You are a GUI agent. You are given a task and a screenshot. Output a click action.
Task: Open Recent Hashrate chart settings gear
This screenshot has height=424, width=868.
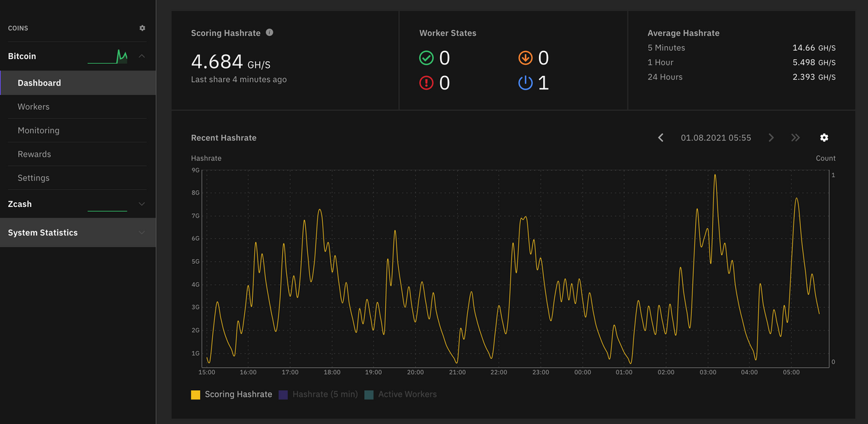coord(824,138)
